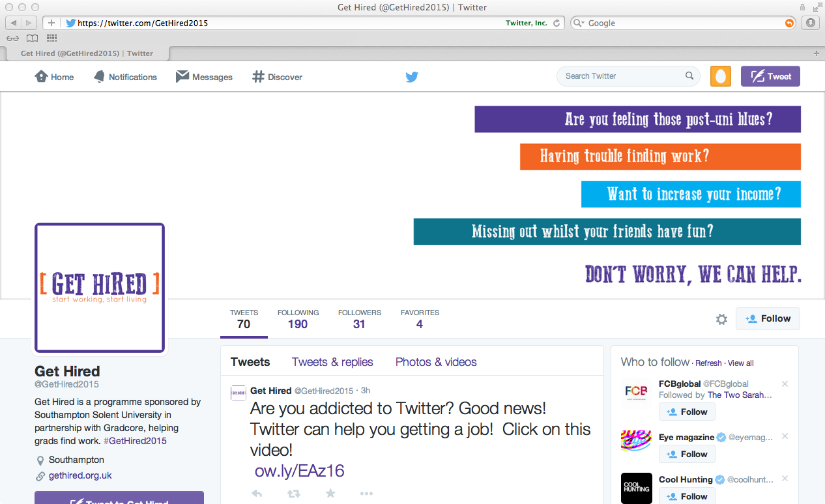Select the Tweets timeline tab
The width and height of the screenshot is (825, 504).
(x=250, y=362)
